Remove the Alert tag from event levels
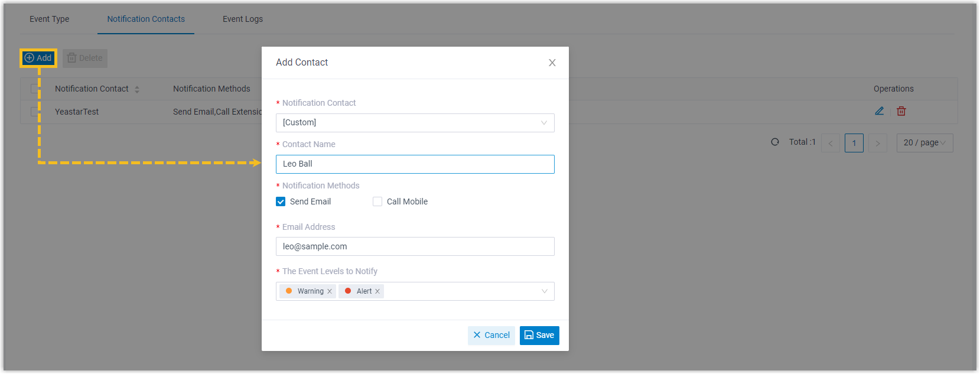The width and height of the screenshot is (980, 374). click(x=377, y=291)
